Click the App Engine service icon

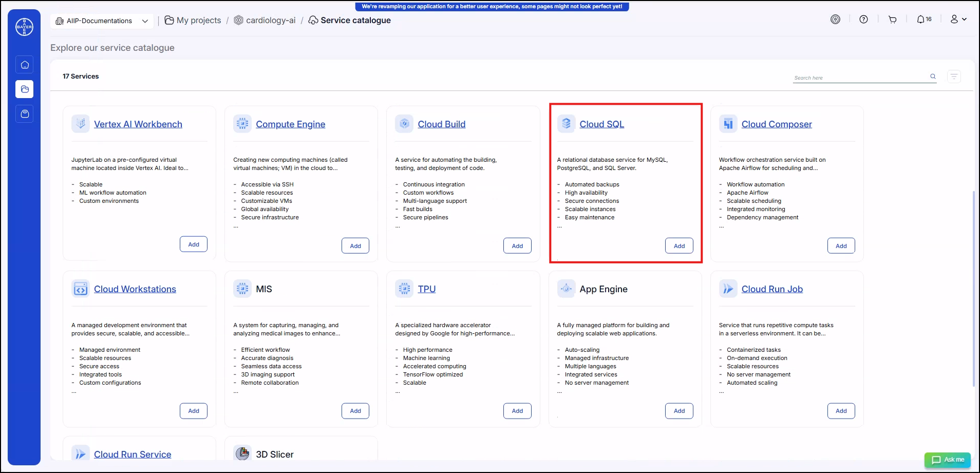coord(566,289)
